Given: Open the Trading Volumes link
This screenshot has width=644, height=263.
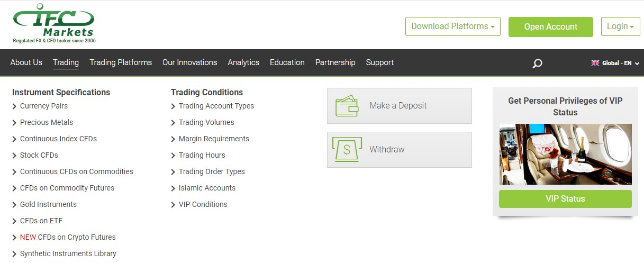Looking at the screenshot, I should (206, 122).
